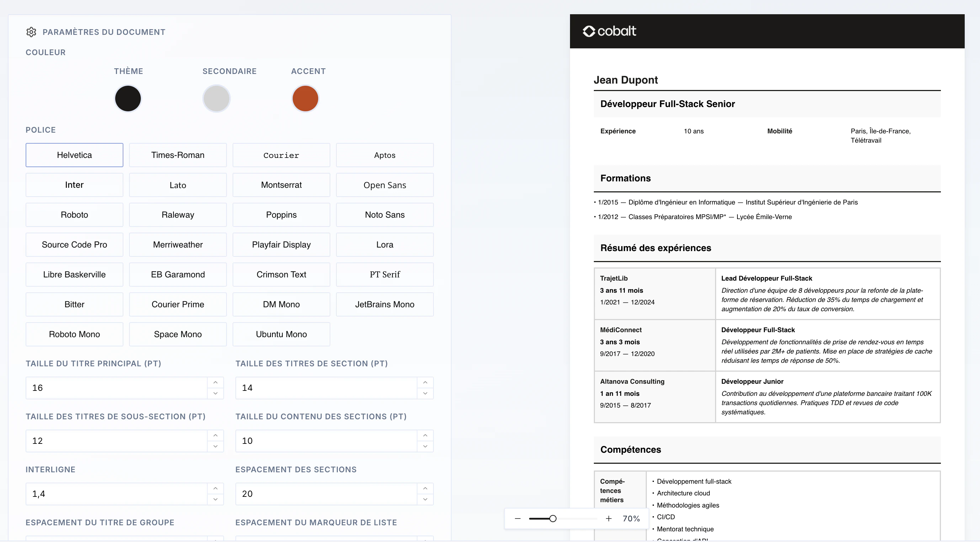Select the Inter font
Image resolution: width=980 pixels, height=542 pixels.
(x=75, y=185)
